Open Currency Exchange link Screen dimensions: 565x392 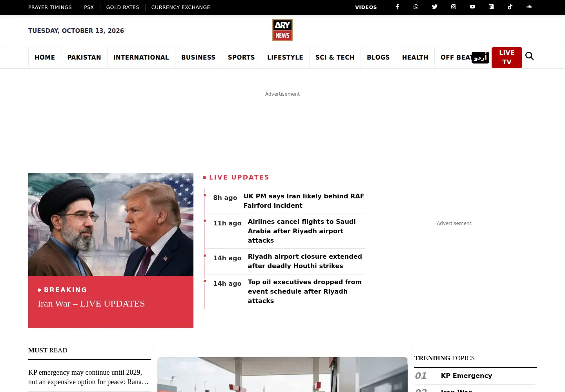(180, 7)
